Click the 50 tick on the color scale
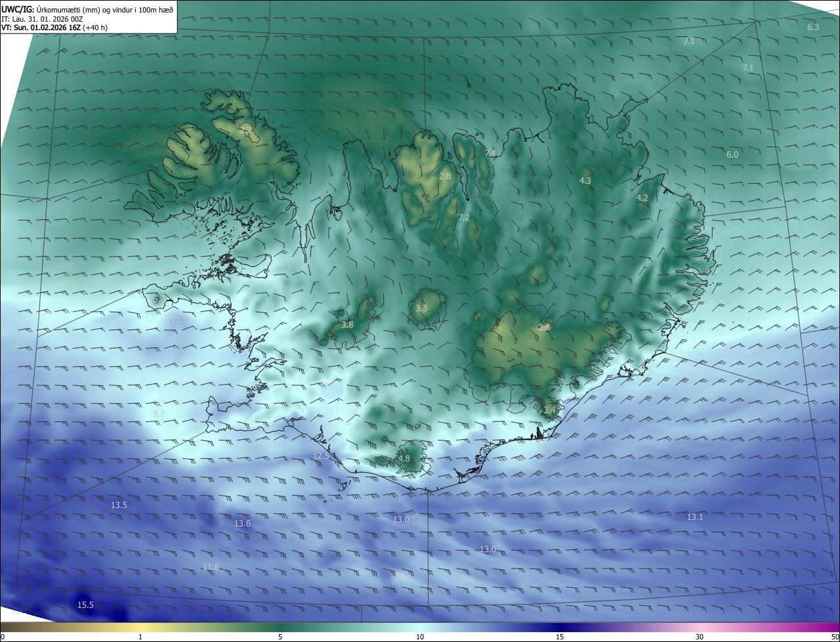The height and width of the screenshot is (642, 840). [835, 637]
